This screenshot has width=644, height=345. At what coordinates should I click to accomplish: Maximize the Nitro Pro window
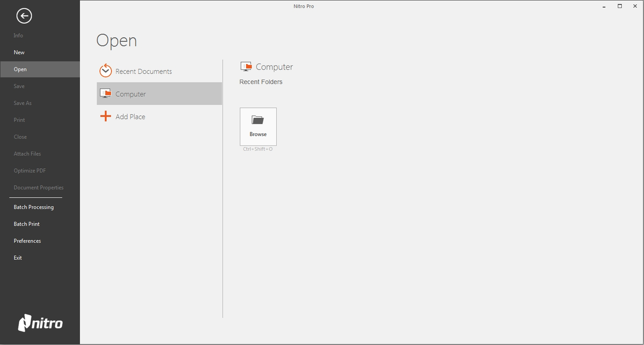click(x=620, y=6)
